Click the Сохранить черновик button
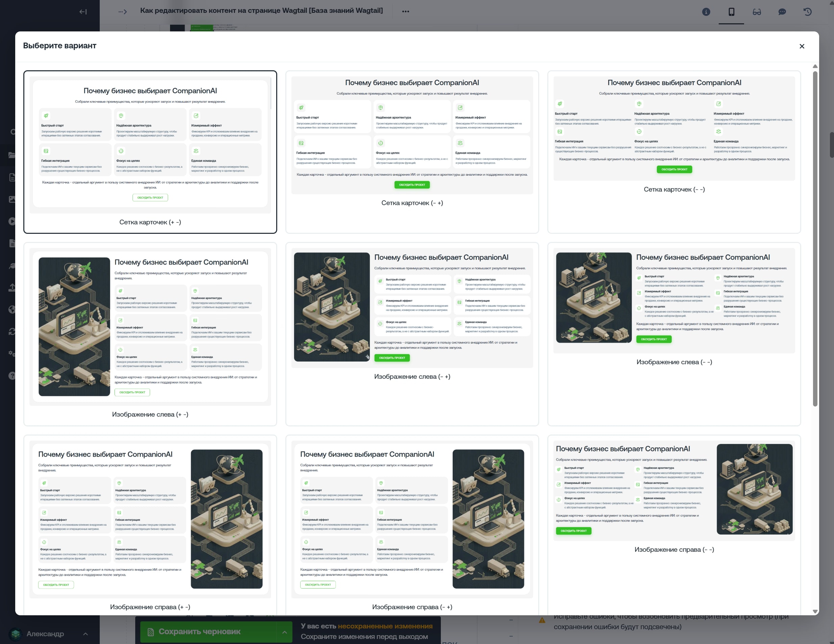The height and width of the screenshot is (644, 834). [x=208, y=631]
